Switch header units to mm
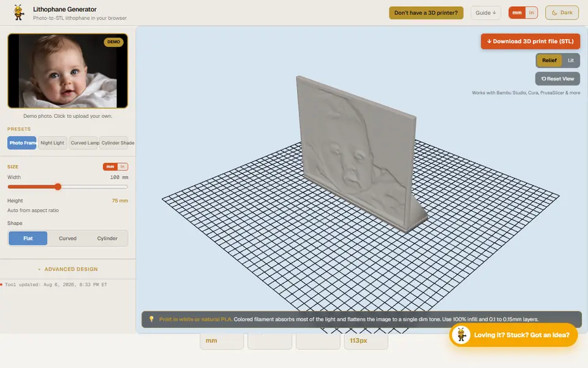This screenshot has height=368, width=588. [517, 13]
